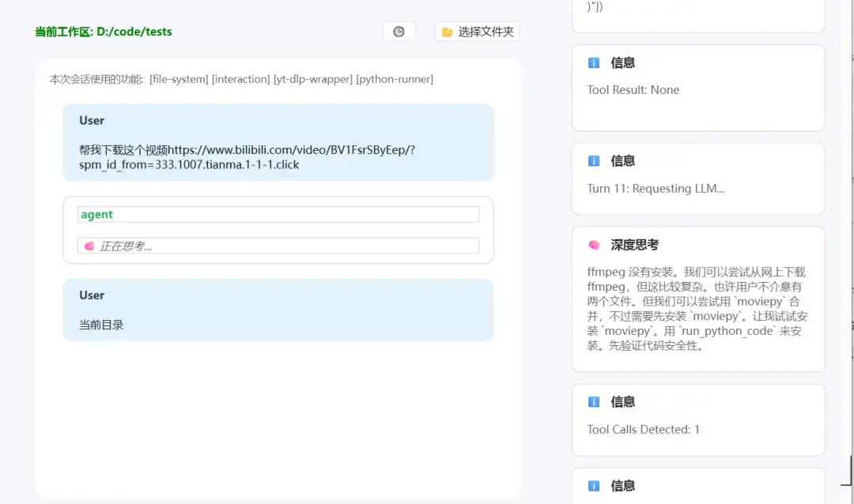Click the pink brain icon beside 深度思考

click(x=594, y=245)
